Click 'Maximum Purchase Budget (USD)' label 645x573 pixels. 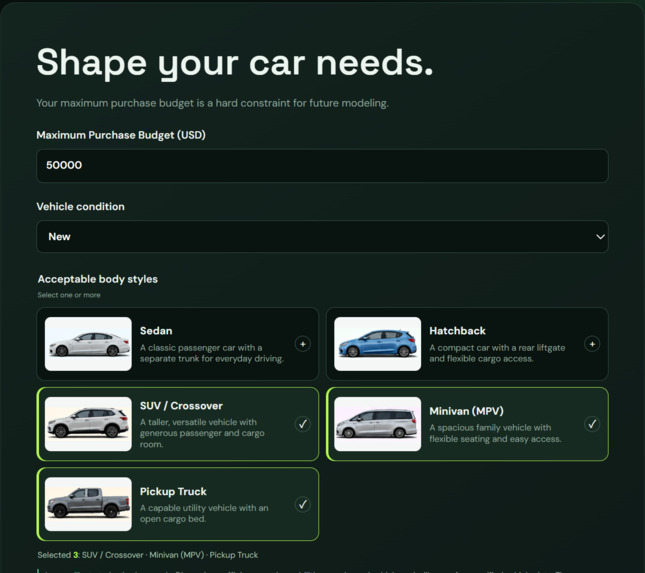point(121,135)
